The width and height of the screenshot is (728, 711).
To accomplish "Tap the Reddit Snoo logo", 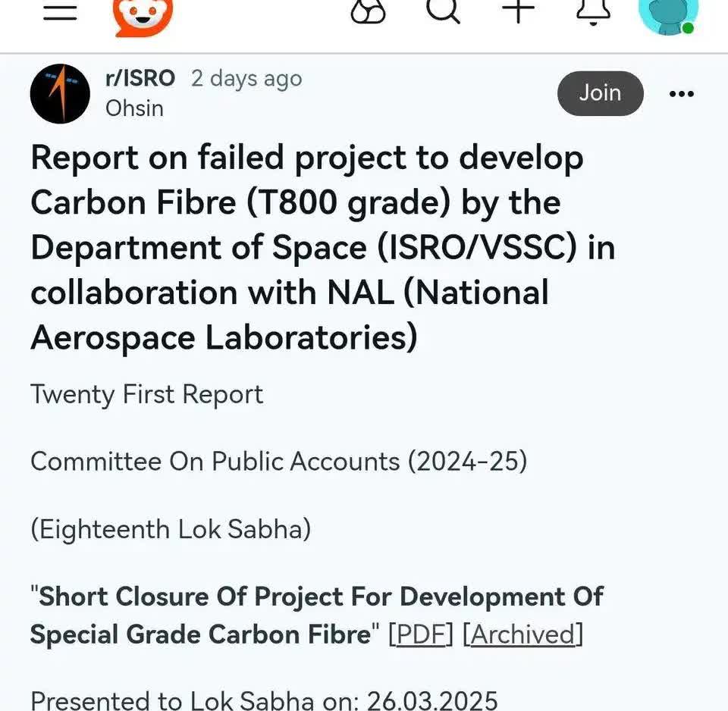I will [x=143, y=15].
